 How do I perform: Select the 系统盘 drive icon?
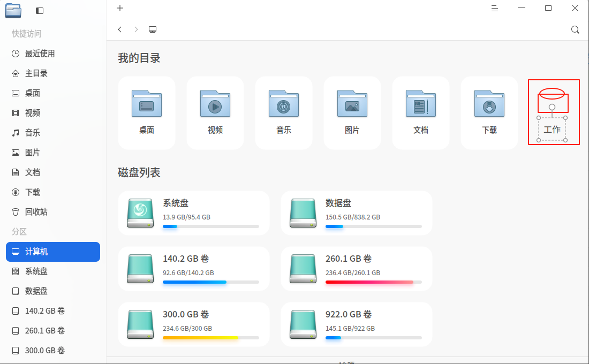tap(140, 213)
